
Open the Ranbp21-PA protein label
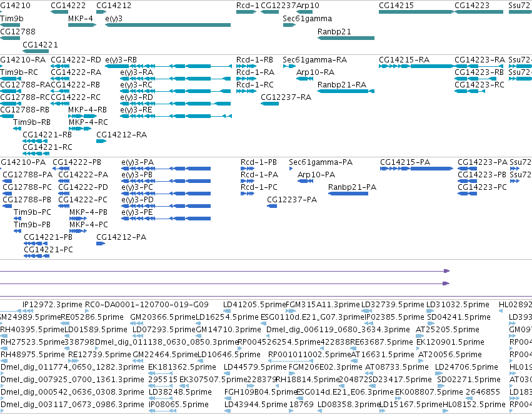(x=353, y=187)
